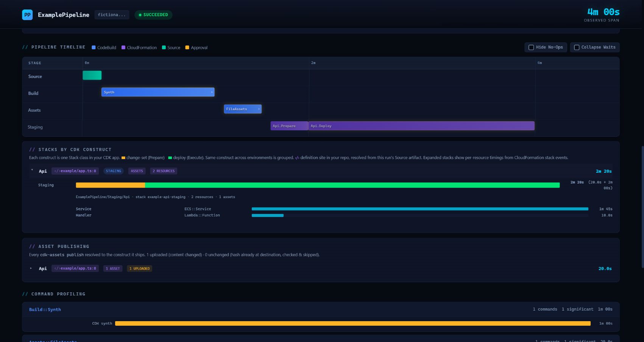Screen dimensions: 644x342
Task: Click the 1 ASSET tag
Action: tap(113, 269)
